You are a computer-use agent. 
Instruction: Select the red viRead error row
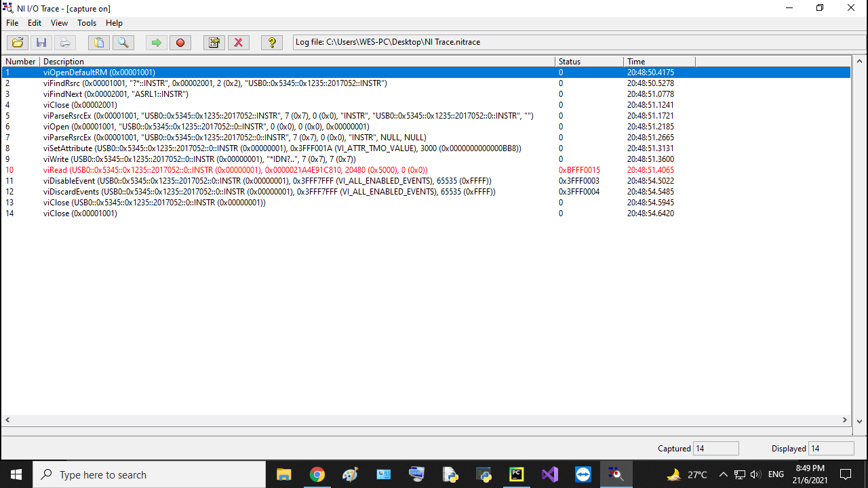coord(426,170)
